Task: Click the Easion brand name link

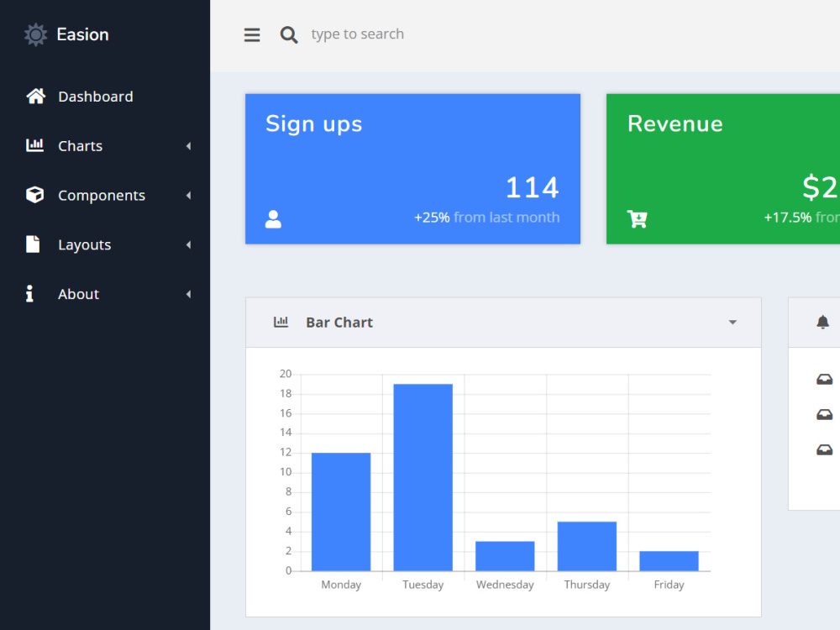Action: [82, 34]
